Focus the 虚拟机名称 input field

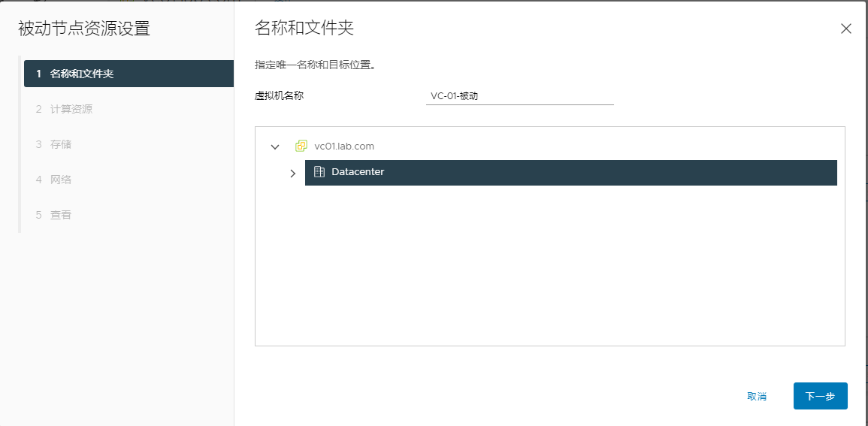520,96
